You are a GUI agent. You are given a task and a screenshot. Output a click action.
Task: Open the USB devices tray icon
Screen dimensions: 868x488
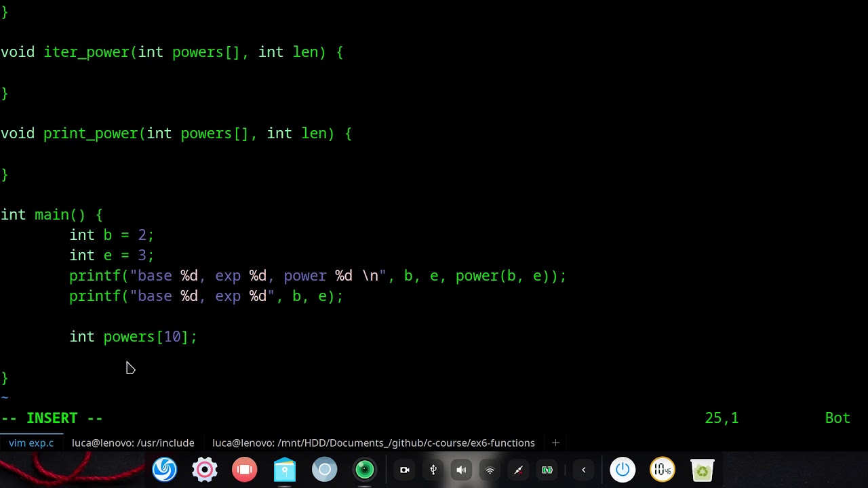[x=433, y=470]
